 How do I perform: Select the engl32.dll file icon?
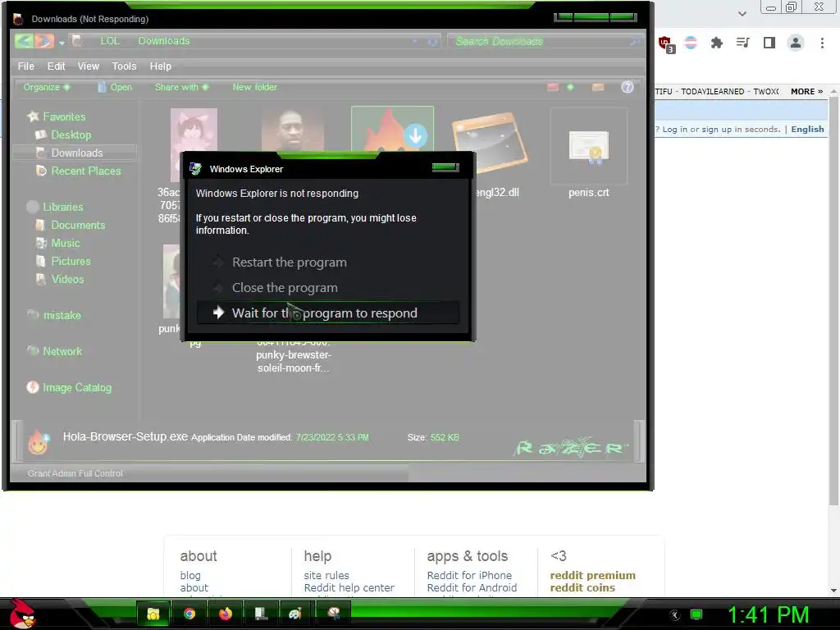[489, 142]
